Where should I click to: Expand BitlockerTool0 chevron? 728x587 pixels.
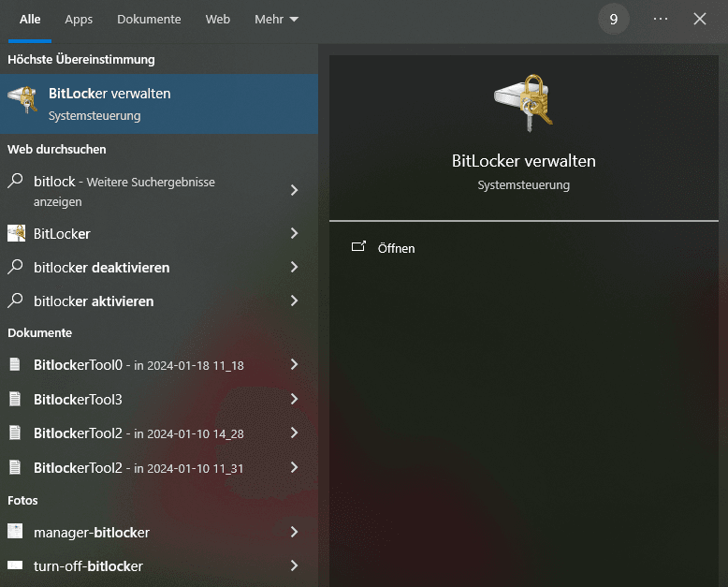tap(295, 364)
